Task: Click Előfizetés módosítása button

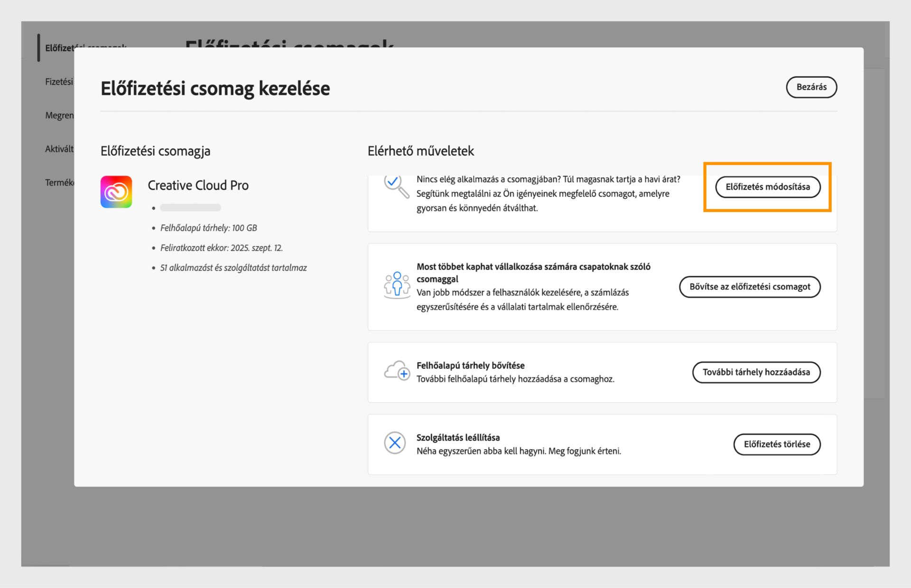Action: [767, 187]
